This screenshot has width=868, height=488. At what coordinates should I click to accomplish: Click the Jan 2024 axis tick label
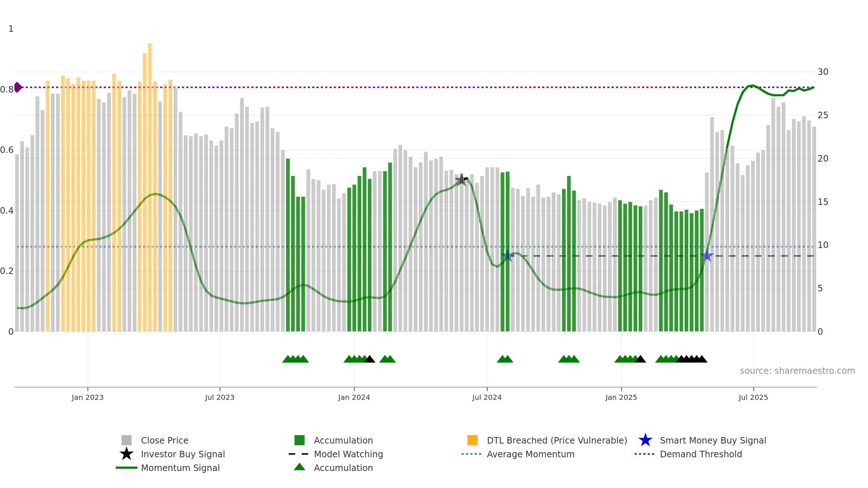tap(354, 398)
